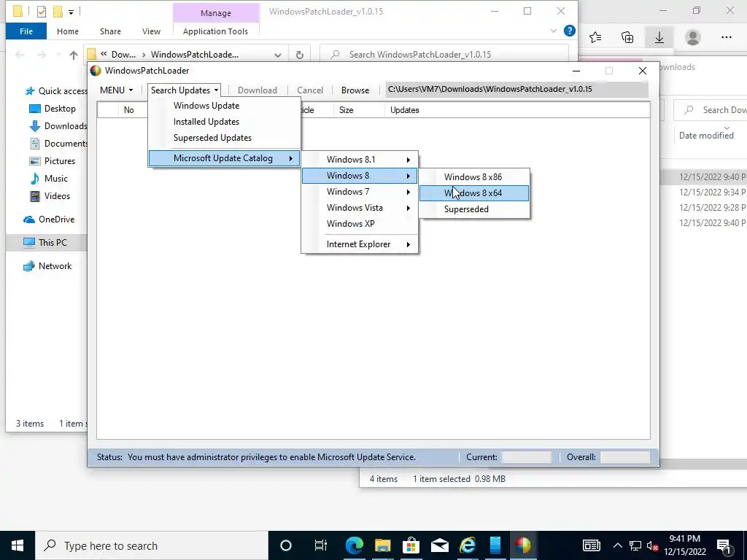
Task: Open Desktop in navigation pane
Action: point(53,109)
